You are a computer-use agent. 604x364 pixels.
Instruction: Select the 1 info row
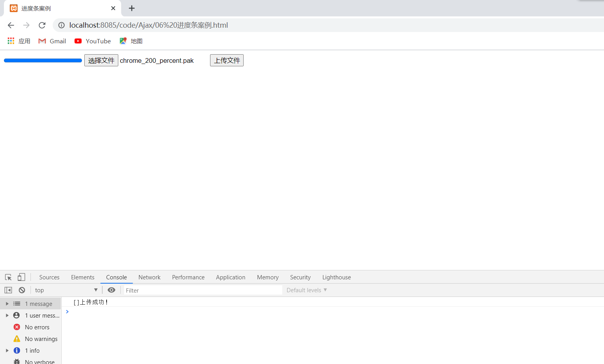pos(30,350)
